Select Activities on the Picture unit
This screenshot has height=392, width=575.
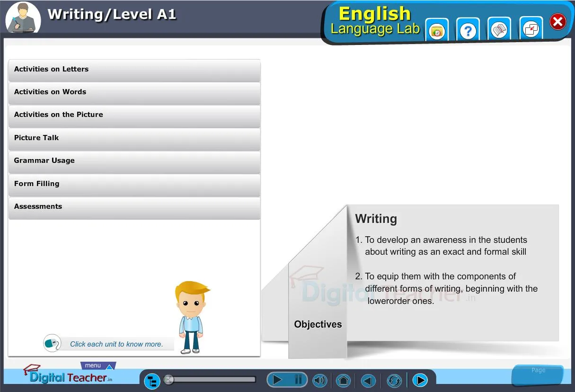[x=134, y=116]
